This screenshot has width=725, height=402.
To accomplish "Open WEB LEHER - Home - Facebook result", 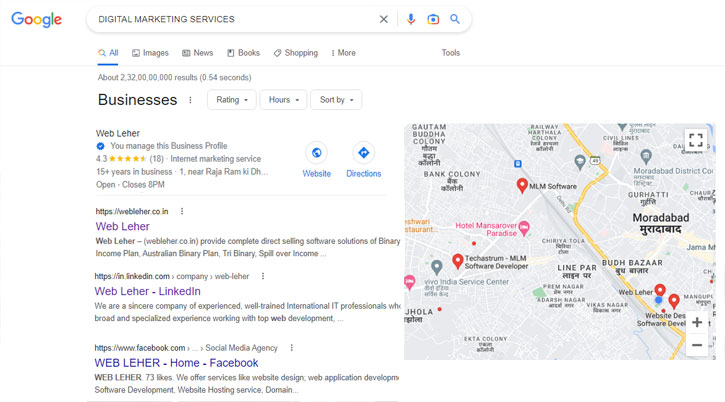I will [177, 363].
